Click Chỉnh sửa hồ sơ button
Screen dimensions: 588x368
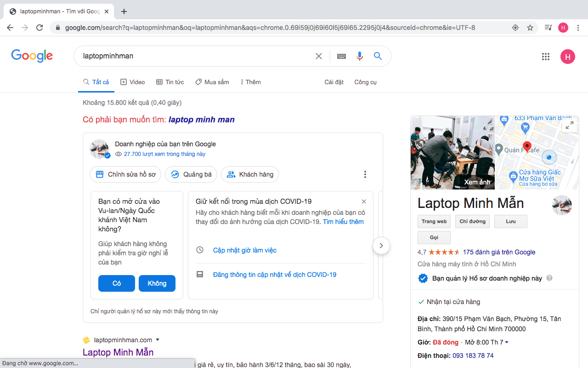pyautogui.click(x=125, y=174)
